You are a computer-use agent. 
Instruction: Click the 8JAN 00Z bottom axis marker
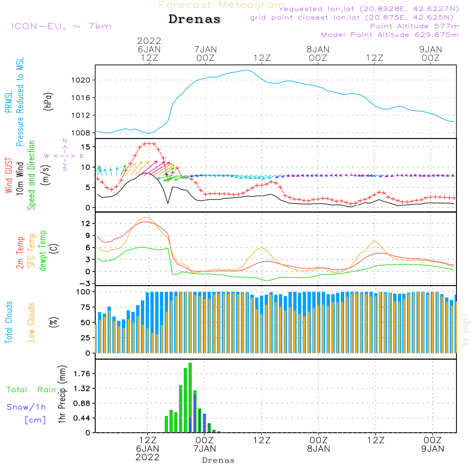[318, 445]
